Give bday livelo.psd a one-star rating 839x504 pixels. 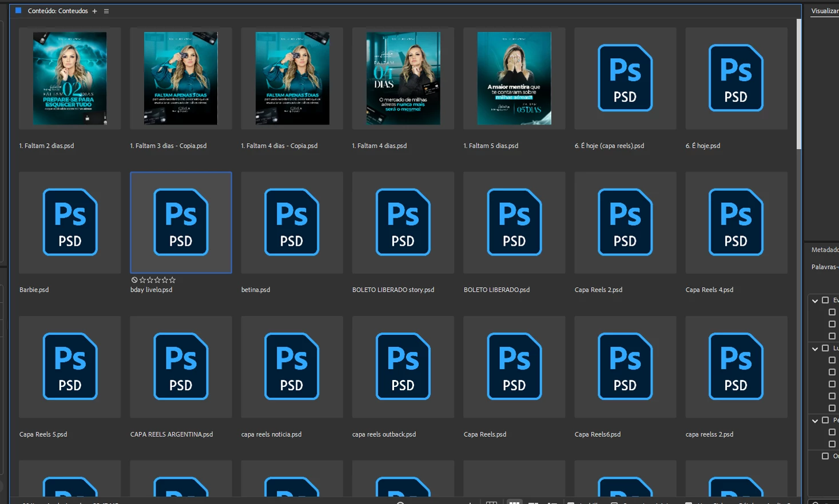(x=142, y=280)
